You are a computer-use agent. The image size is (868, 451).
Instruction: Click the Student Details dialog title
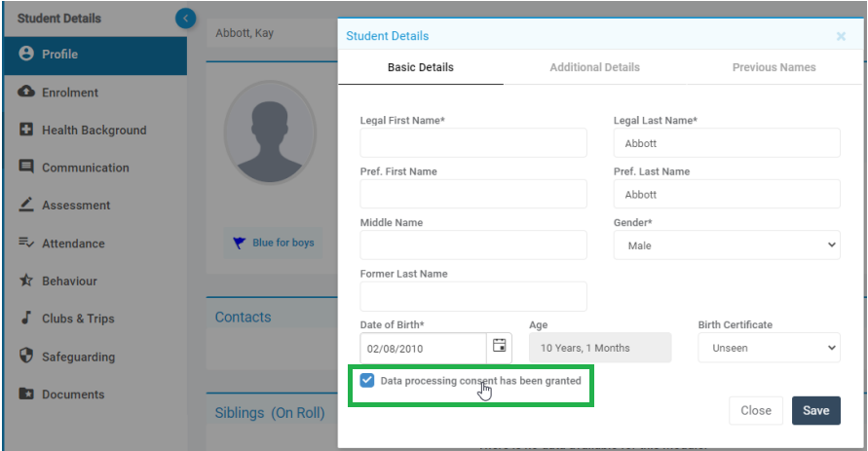click(x=388, y=36)
